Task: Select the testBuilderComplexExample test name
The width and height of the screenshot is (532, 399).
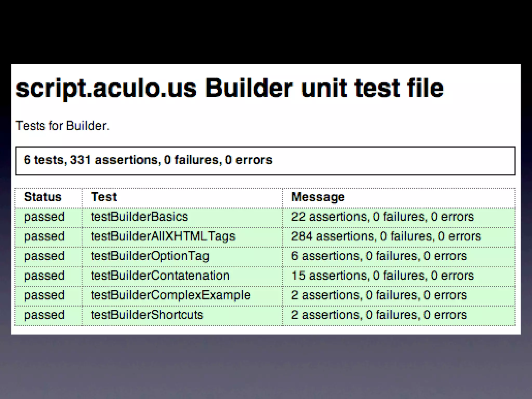Action: [x=170, y=295]
